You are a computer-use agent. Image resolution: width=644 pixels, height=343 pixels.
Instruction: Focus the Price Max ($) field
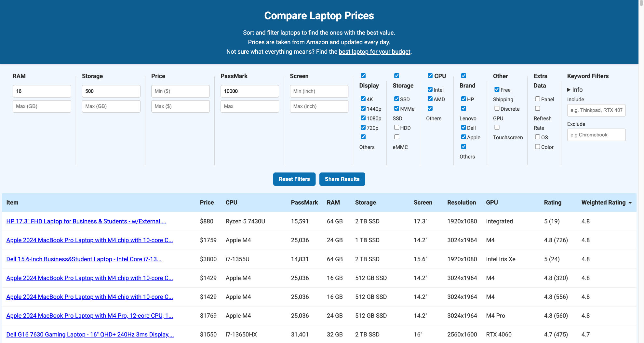click(x=181, y=106)
